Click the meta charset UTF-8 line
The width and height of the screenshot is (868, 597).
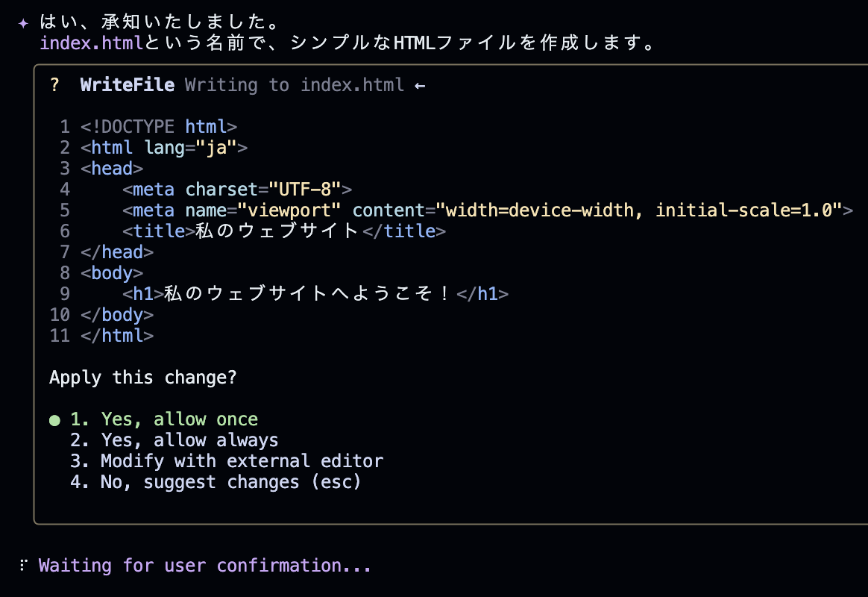237,190
